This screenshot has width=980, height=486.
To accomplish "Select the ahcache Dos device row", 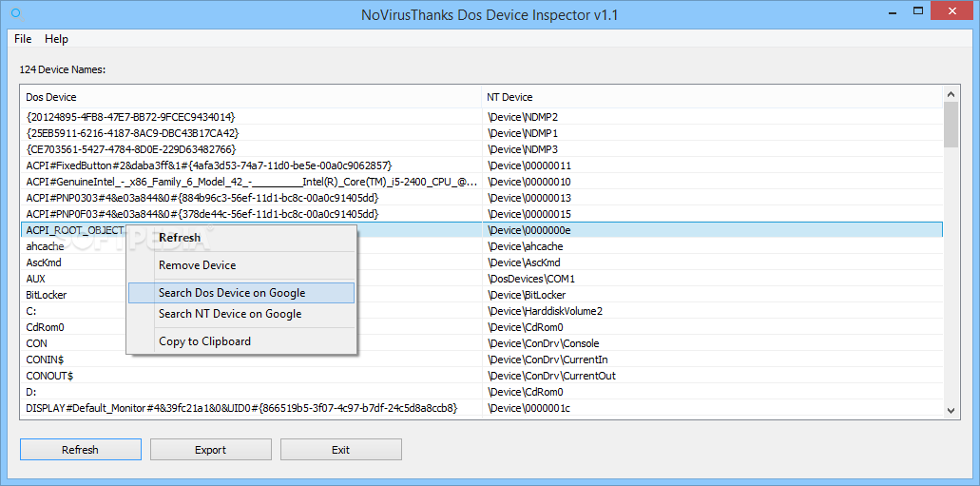I will pos(481,246).
